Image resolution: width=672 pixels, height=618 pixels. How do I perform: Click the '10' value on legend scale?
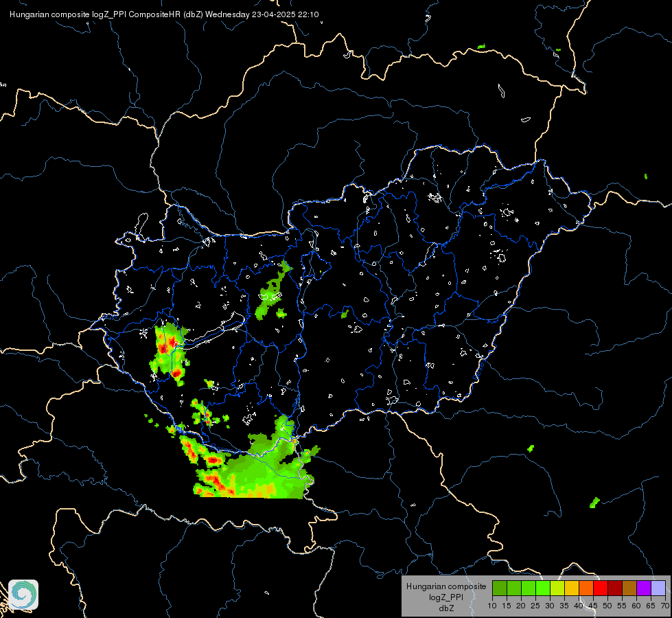492,606
